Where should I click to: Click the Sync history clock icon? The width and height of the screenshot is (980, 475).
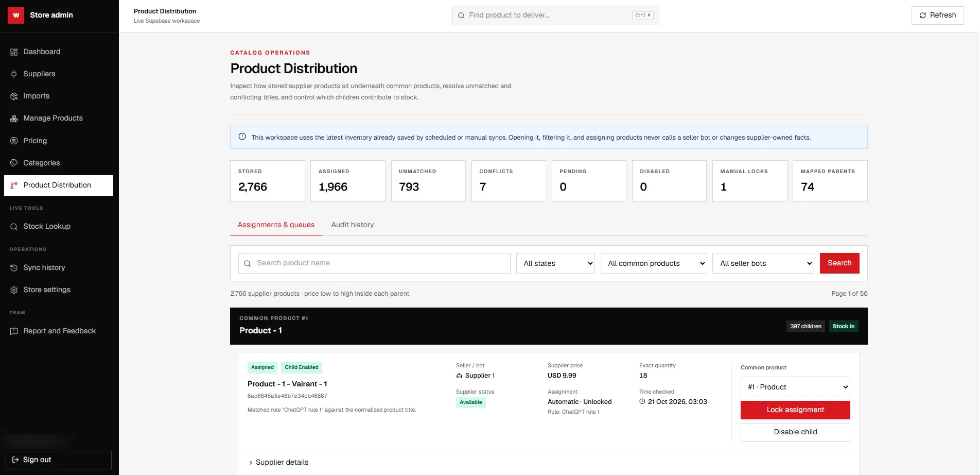point(14,268)
